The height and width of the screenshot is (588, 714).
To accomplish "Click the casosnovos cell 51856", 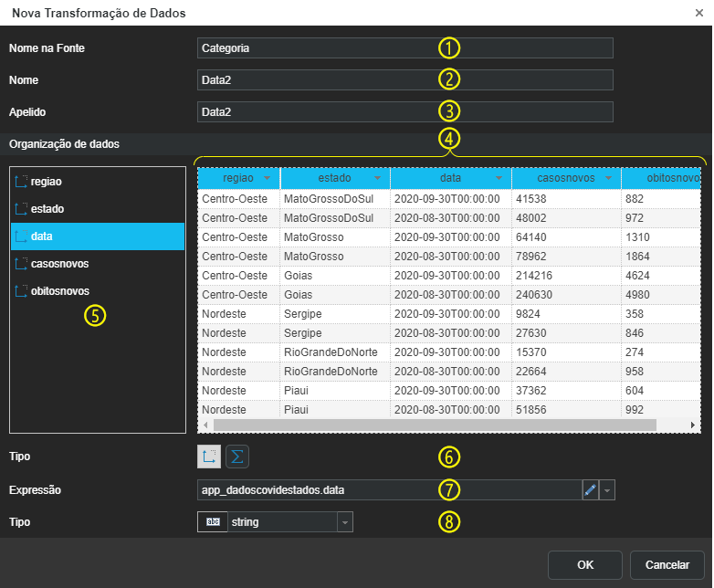I will [x=566, y=409].
